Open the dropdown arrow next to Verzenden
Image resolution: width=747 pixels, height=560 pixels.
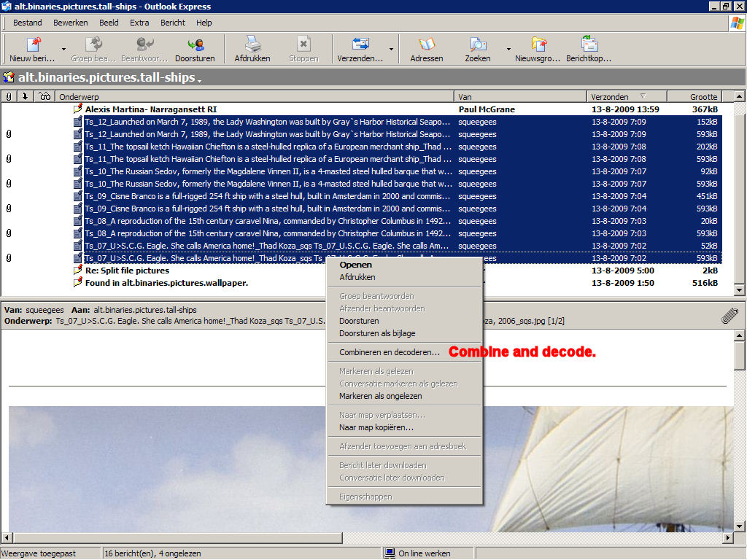tap(391, 49)
